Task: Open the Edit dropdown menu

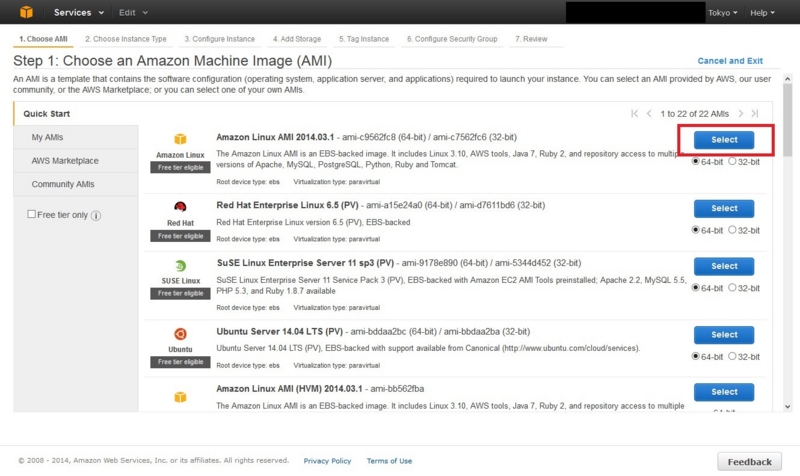Action: [133, 12]
